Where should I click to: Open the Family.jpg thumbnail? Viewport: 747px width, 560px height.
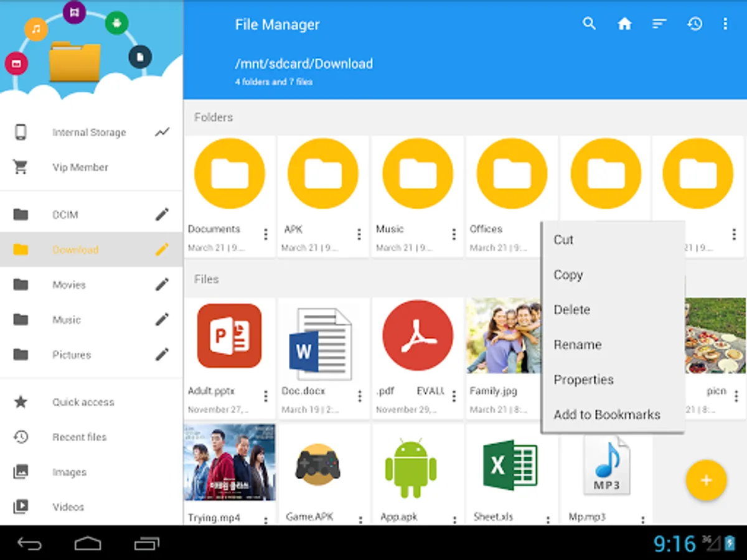tap(504, 335)
